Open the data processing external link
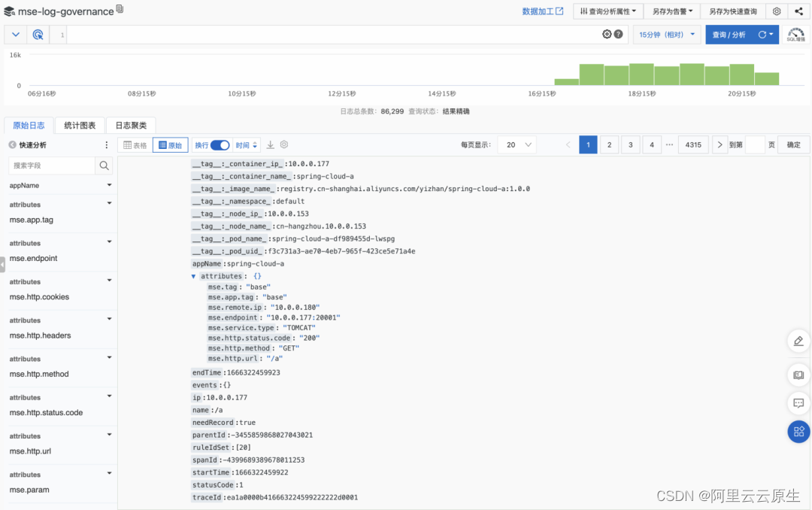Viewport: 812px width, 510px height. point(542,11)
